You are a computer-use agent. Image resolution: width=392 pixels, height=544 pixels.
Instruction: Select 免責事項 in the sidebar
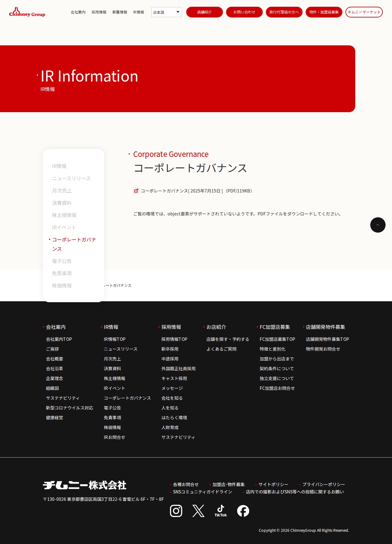pyautogui.click(x=62, y=273)
